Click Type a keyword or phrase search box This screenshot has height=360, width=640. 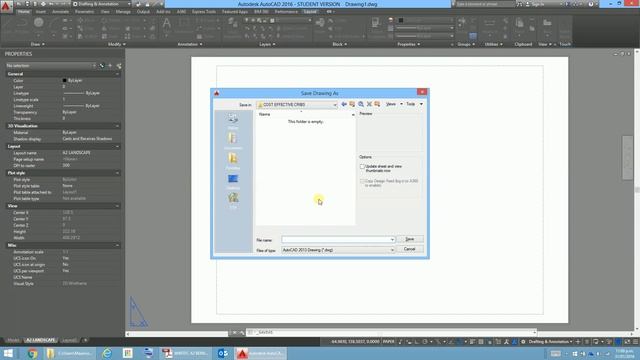[485, 4]
